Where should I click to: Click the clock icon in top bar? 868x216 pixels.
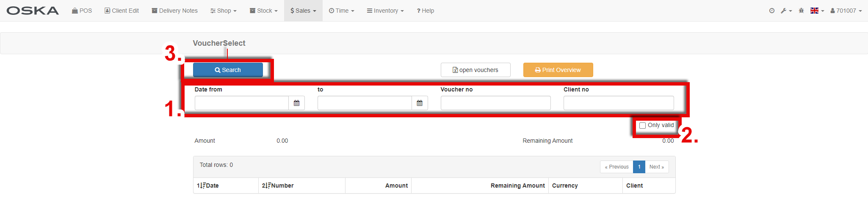click(x=772, y=11)
